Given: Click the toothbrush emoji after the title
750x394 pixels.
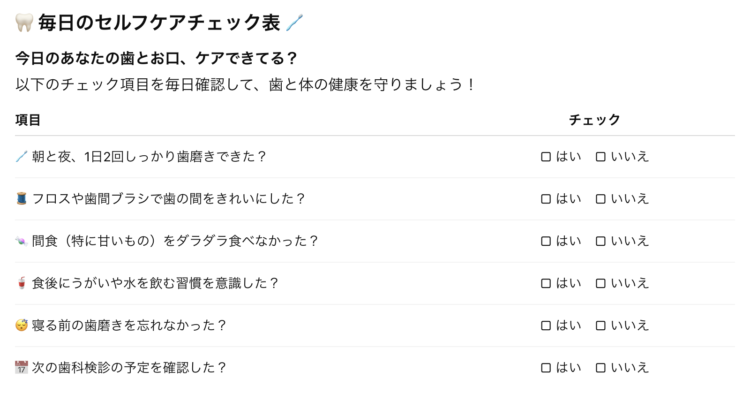Looking at the screenshot, I should point(294,22).
